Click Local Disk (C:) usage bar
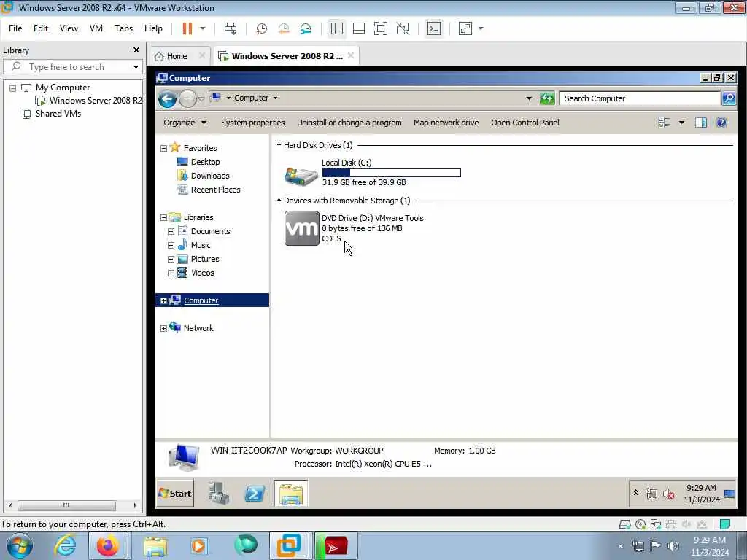Screen dimensions: 747x560 (x=392, y=173)
